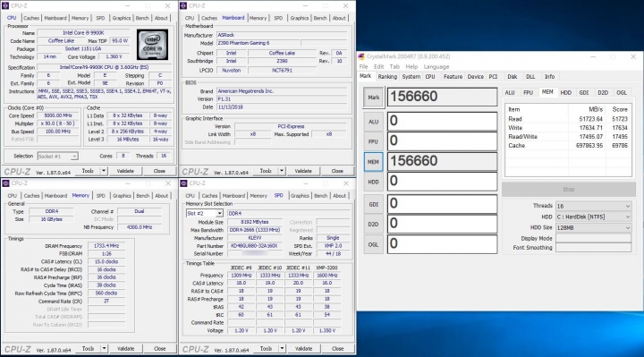Open the Help menu in CrystalMark

click(411, 66)
